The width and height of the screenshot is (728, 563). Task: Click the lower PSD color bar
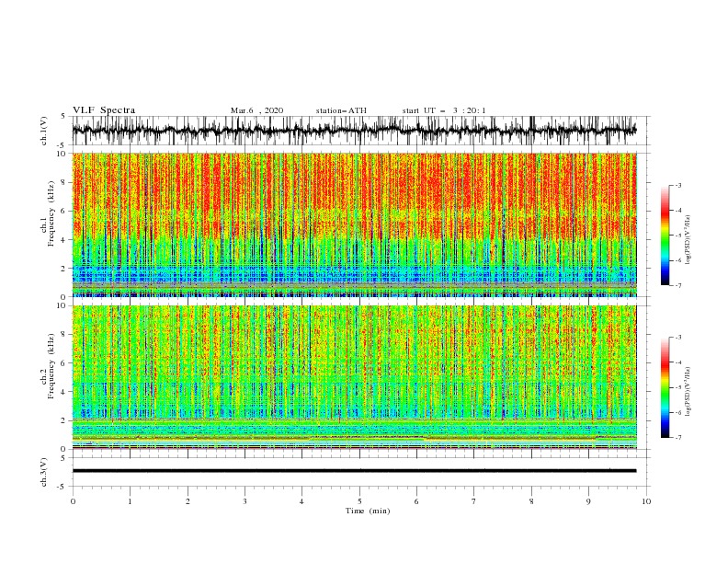point(665,387)
